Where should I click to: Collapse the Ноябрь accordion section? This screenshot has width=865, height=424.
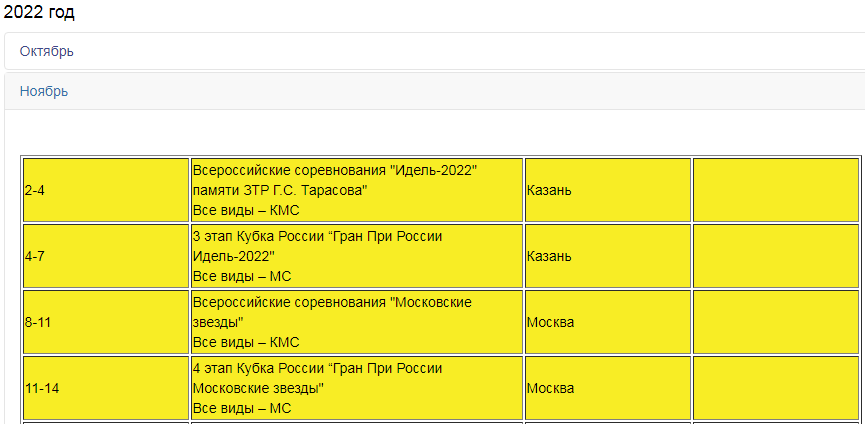(x=44, y=91)
